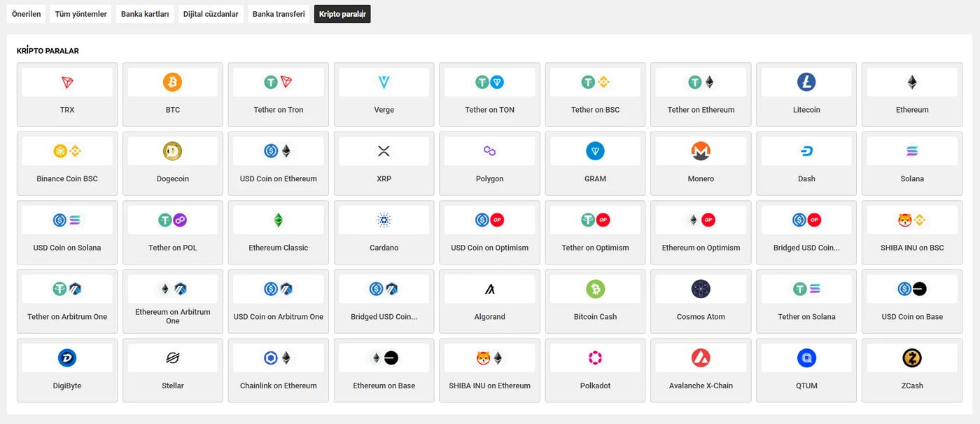Screen dimensions: 980x424
Task: Choose the Litecoin icon
Action: (806, 83)
